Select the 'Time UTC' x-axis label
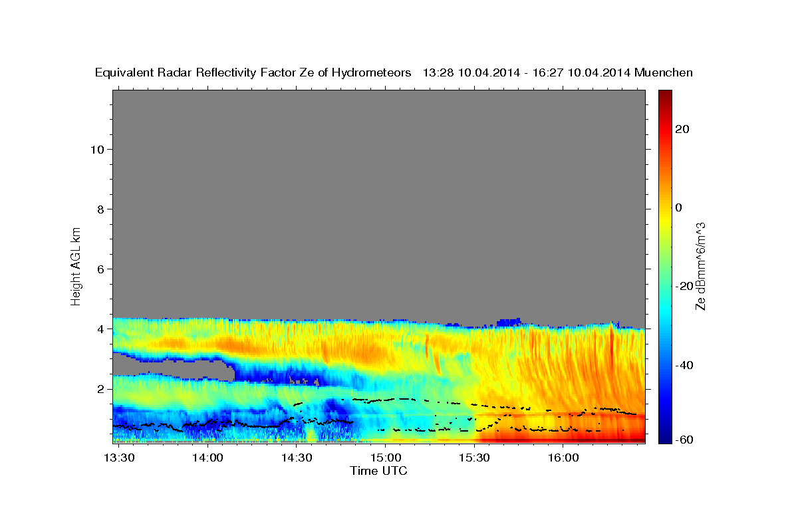 click(x=378, y=471)
